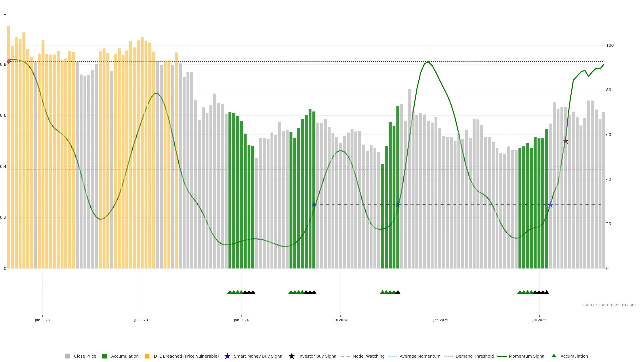
Task: Click the Jan 2024 x-axis label
Action: click(x=241, y=320)
